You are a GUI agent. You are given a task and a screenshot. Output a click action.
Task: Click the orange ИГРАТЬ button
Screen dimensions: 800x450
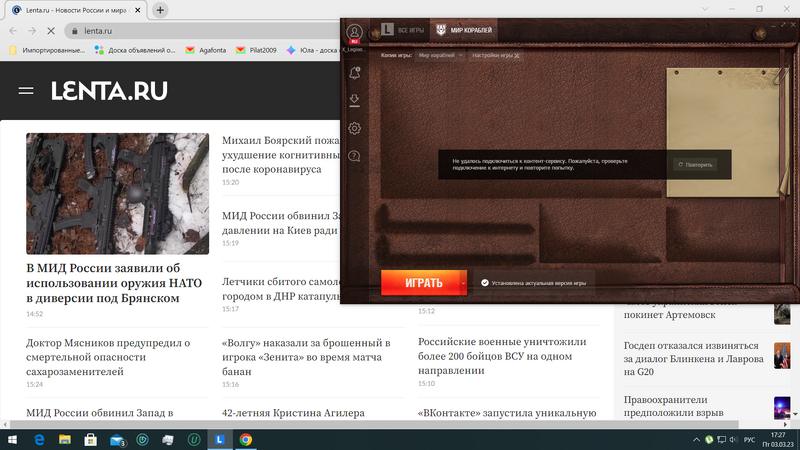tap(420, 283)
